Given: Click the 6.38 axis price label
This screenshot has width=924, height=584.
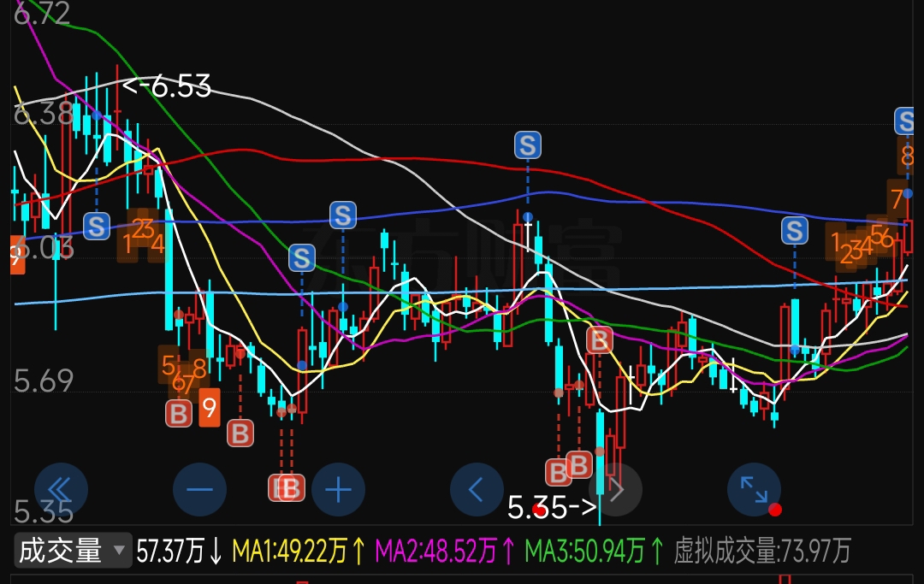Looking at the screenshot, I should click(x=43, y=114).
